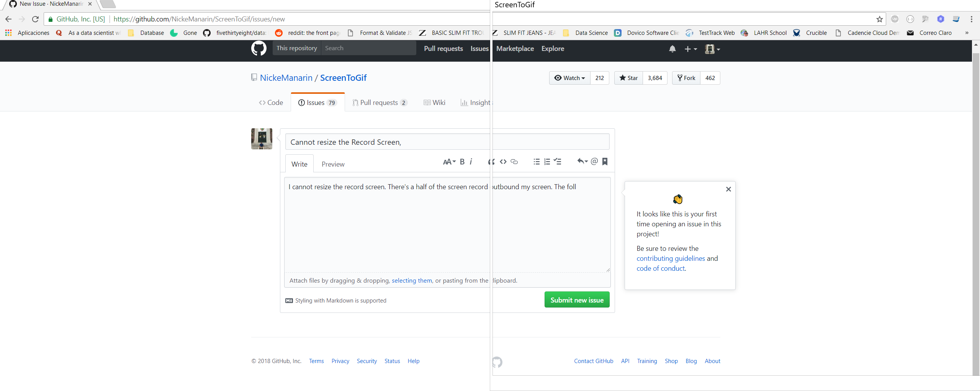This screenshot has width=980, height=391.
Task: Click the user avatar beside the issue form
Action: point(262,139)
